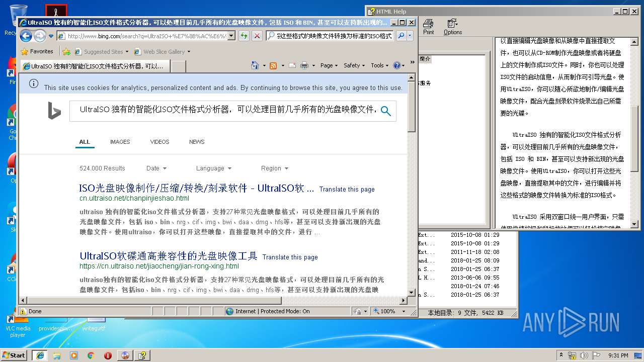Open a new tab in IE
The height and width of the screenshot is (362, 644).
179,66
